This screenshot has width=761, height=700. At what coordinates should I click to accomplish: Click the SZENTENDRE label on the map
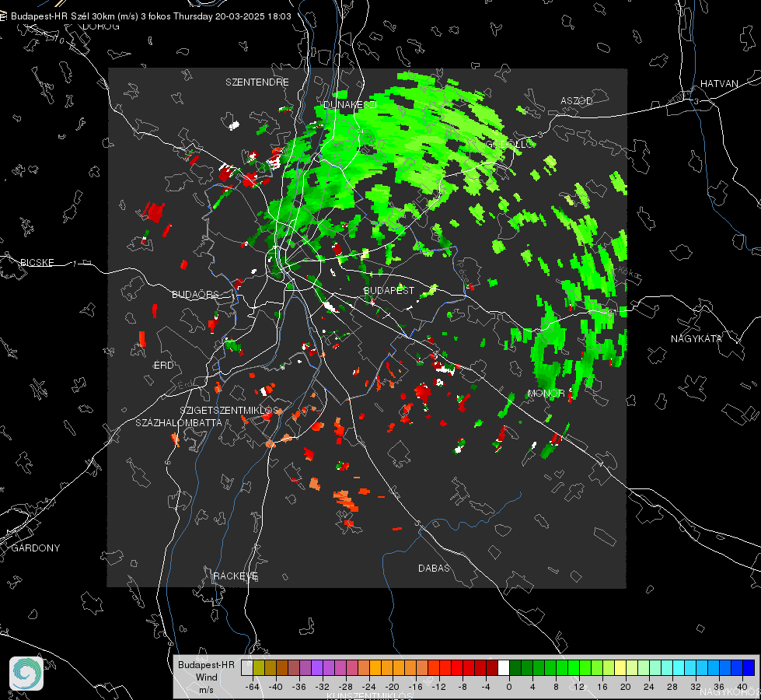pyautogui.click(x=257, y=82)
